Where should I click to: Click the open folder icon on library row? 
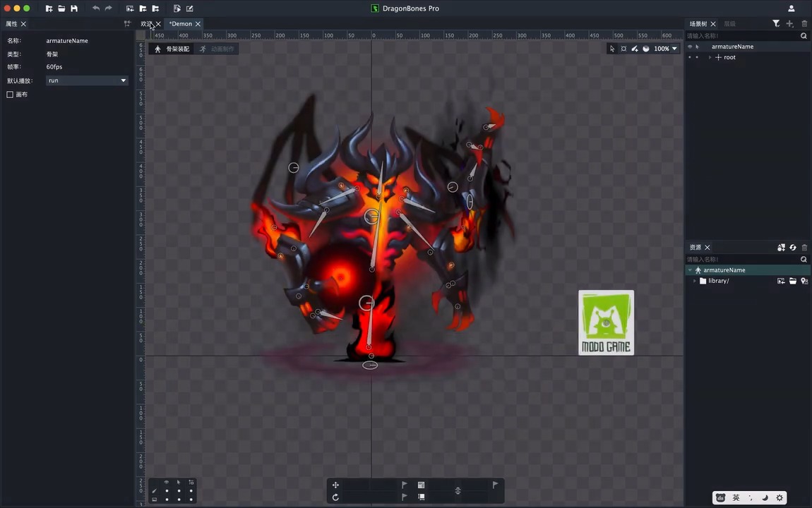pos(793,281)
